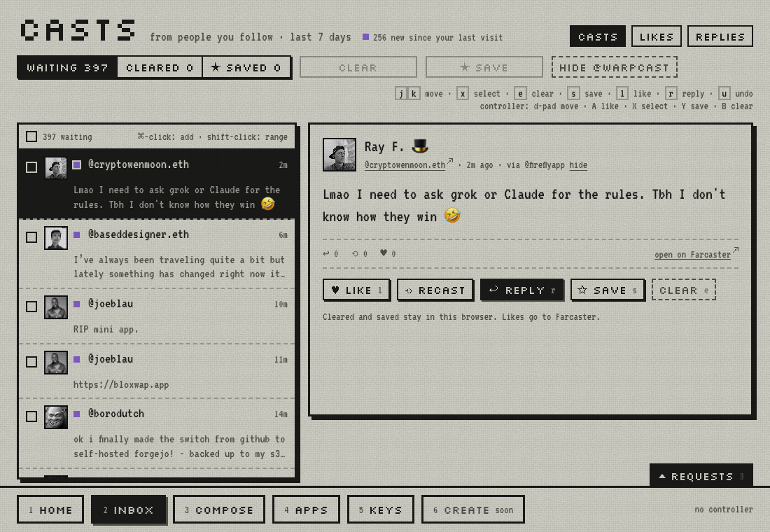Click the 'j' shortcut key hint
The height and width of the screenshot is (532, 770).
pyautogui.click(x=401, y=93)
